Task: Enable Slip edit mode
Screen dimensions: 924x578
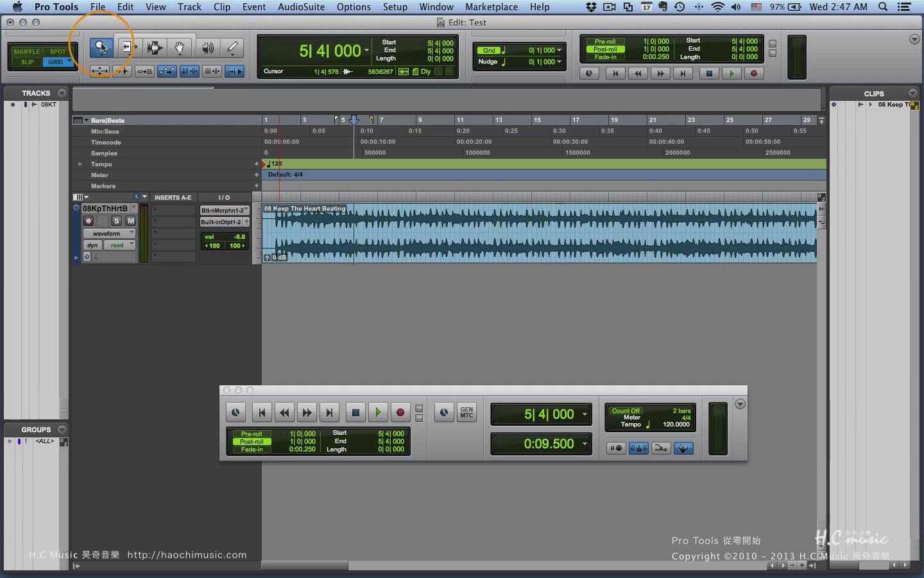Action: point(26,62)
